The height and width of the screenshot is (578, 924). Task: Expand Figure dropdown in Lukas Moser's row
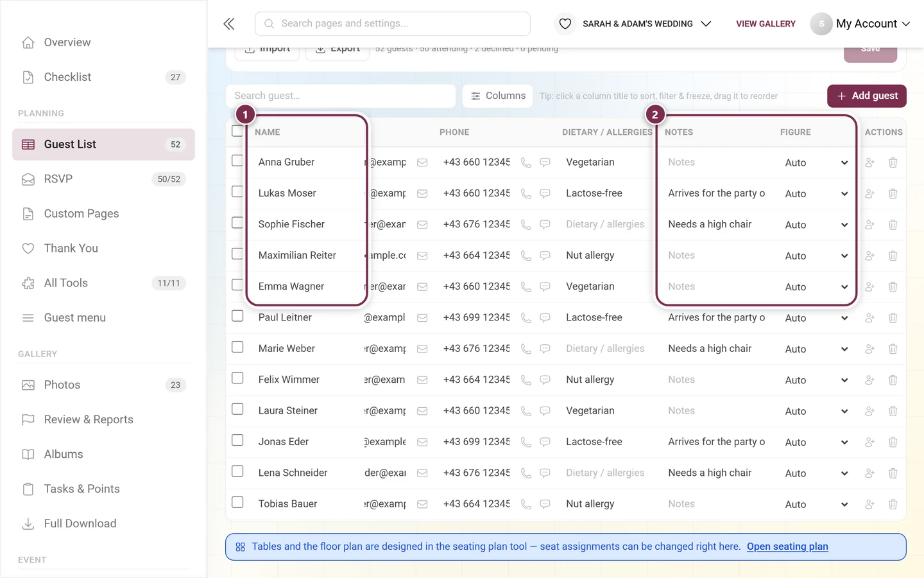tap(816, 194)
